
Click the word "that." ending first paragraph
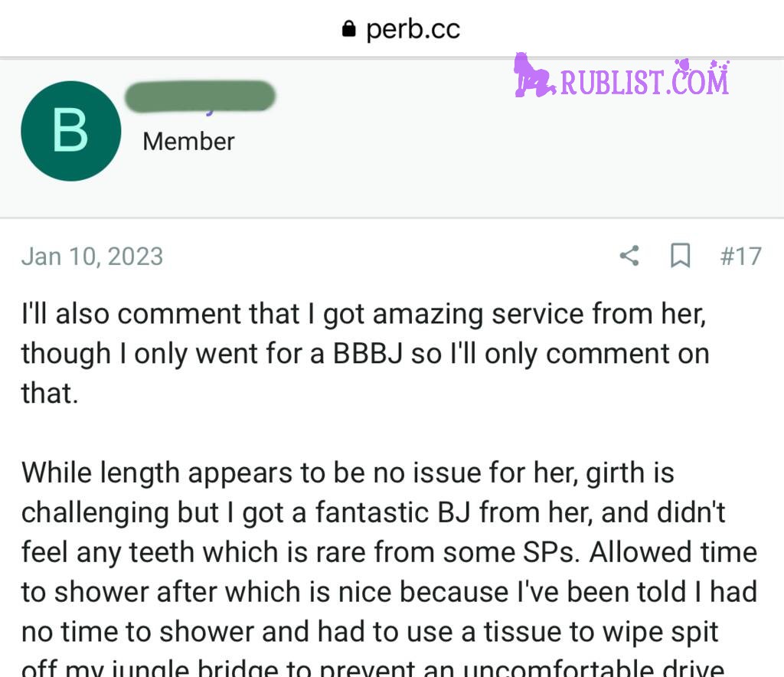tap(49, 394)
